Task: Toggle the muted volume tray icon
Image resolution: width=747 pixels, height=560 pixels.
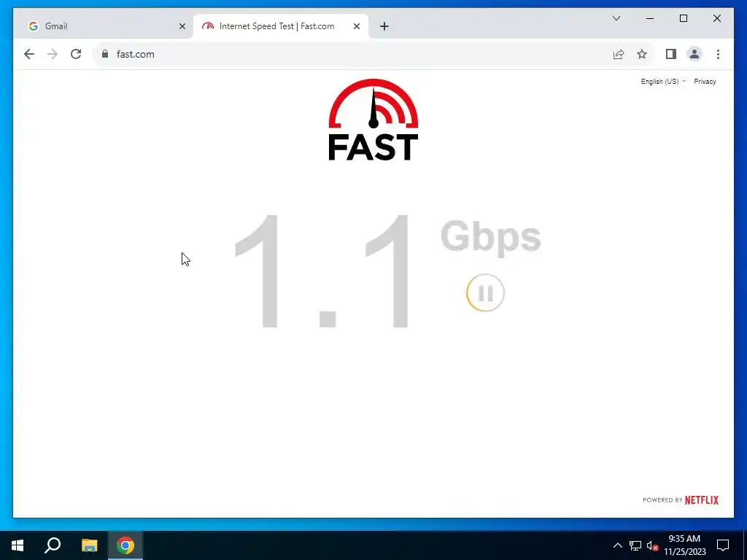Action: point(652,545)
